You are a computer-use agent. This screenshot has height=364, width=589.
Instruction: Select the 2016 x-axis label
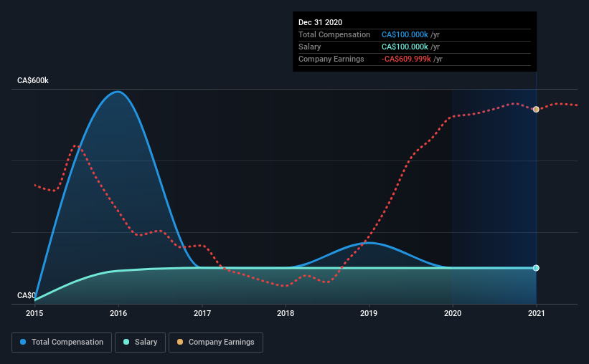tap(118, 313)
